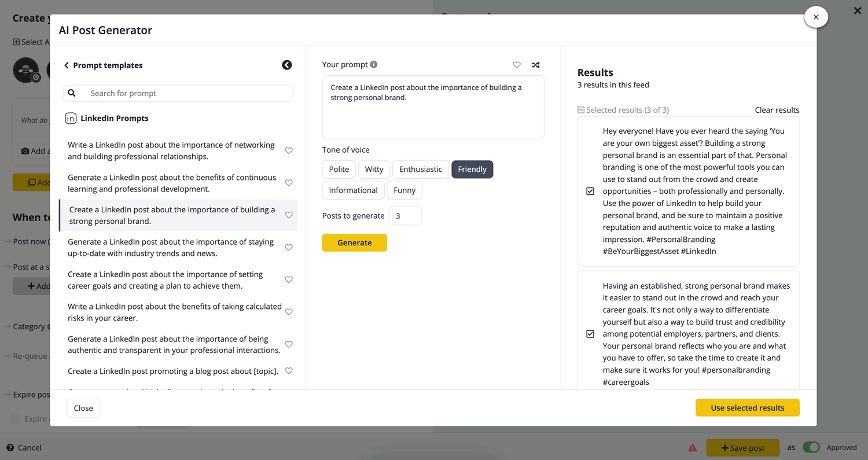Choose the Friendly tone of voice

tap(472, 169)
